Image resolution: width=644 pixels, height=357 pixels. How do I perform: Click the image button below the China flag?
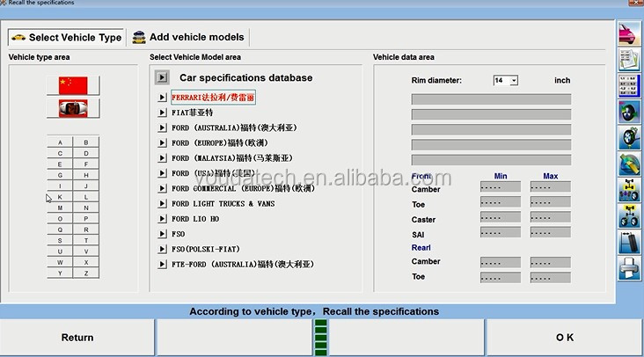click(73, 108)
